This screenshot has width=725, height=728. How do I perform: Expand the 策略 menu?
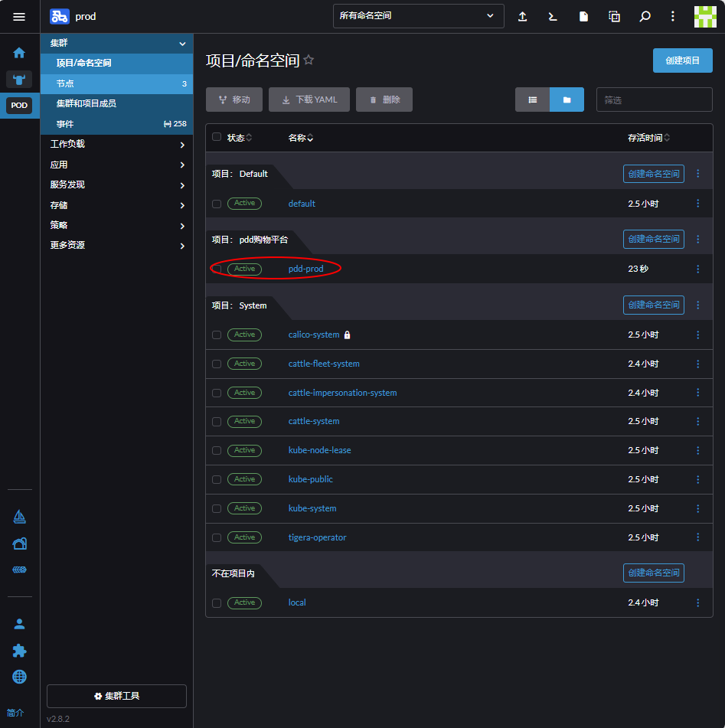pyautogui.click(x=116, y=225)
